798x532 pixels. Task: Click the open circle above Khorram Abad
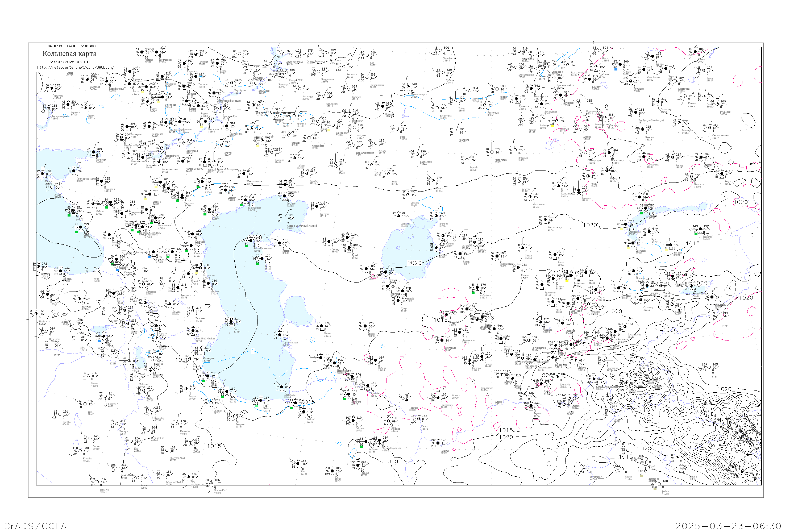(x=167, y=451)
